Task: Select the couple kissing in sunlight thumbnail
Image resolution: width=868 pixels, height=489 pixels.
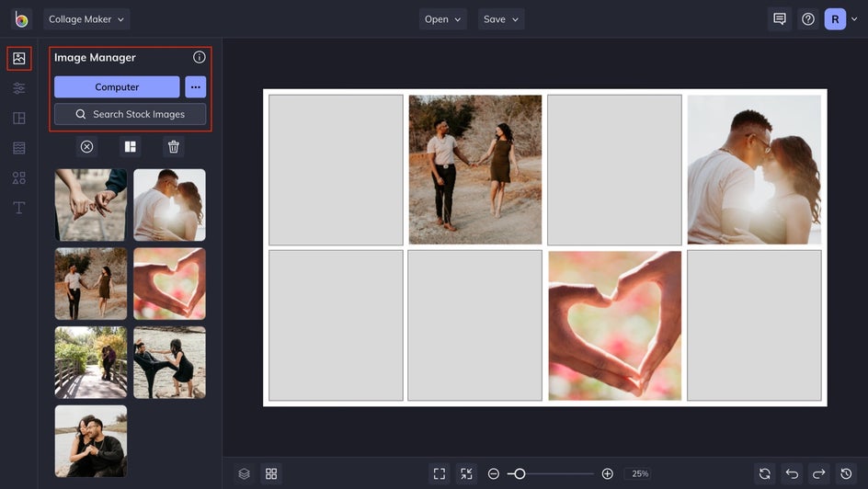Action: (x=169, y=205)
